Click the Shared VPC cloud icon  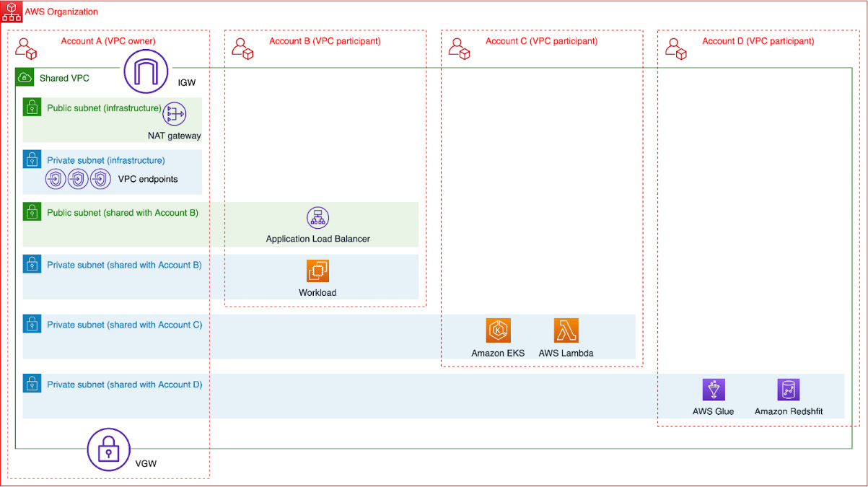point(25,77)
